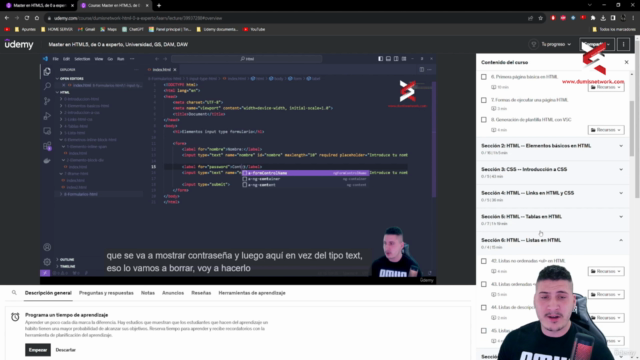Viewport: 640px width, 360px height.
Task: Open the Docker icon in VS Code
Action: (x=47, y=160)
